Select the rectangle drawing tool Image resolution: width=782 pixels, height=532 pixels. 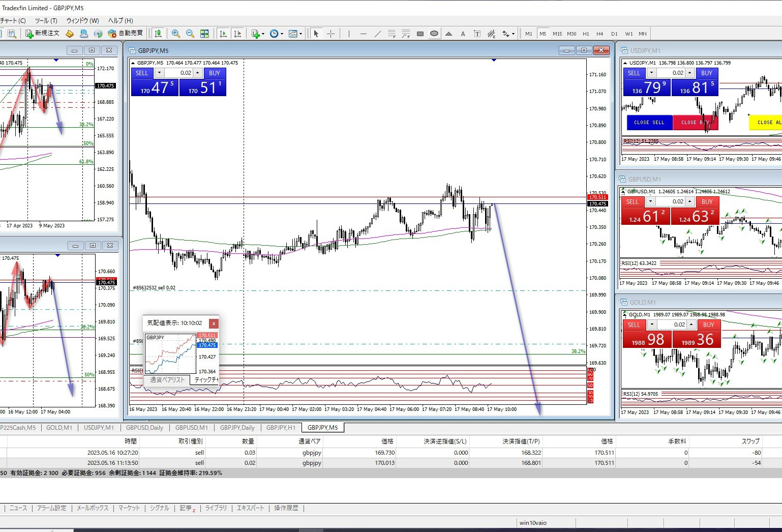(420, 34)
